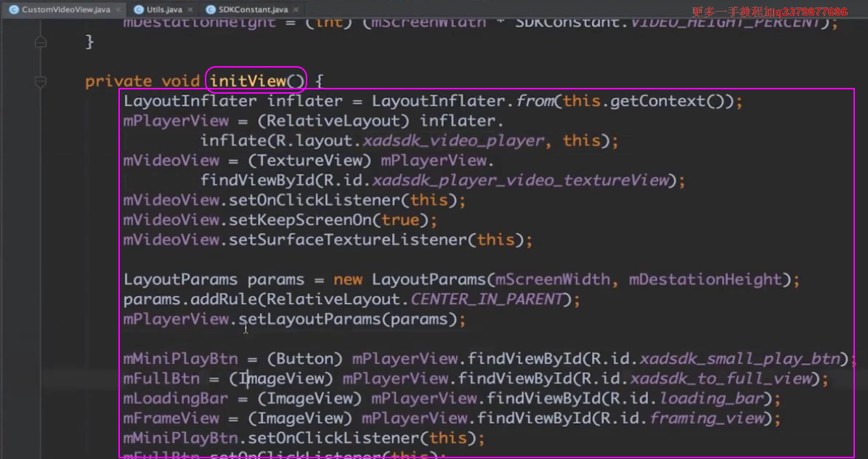Screen dimensions: 868x459
Task: Close the SDKConstant.java editor tab
Action: pyautogui.click(x=296, y=10)
